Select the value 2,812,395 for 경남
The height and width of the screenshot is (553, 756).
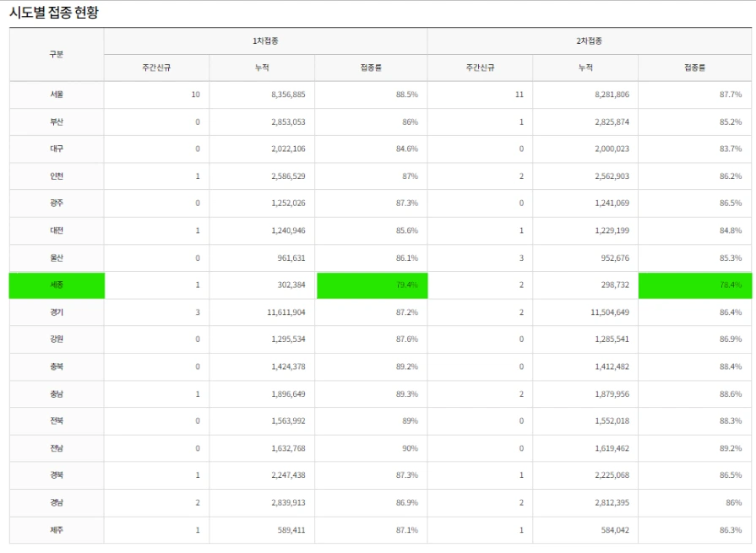[x=612, y=503]
